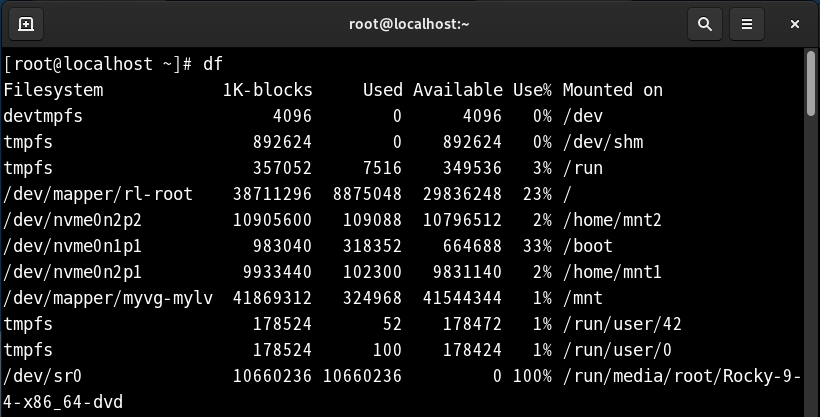Image resolution: width=820 pixels, height=417 pixels.
Task: Click the 10905600 block count value
Action: pos(272,220)
